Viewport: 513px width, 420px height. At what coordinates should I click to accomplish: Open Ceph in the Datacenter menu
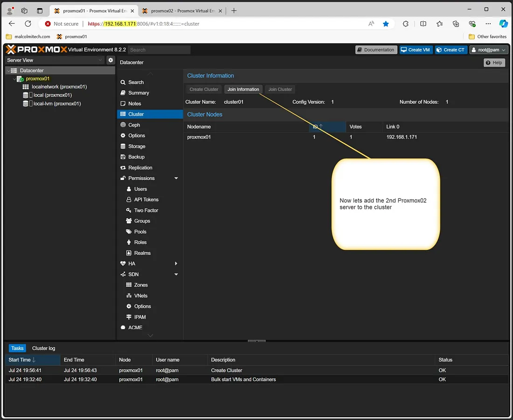pyautogui.click(x=134, y=125)
